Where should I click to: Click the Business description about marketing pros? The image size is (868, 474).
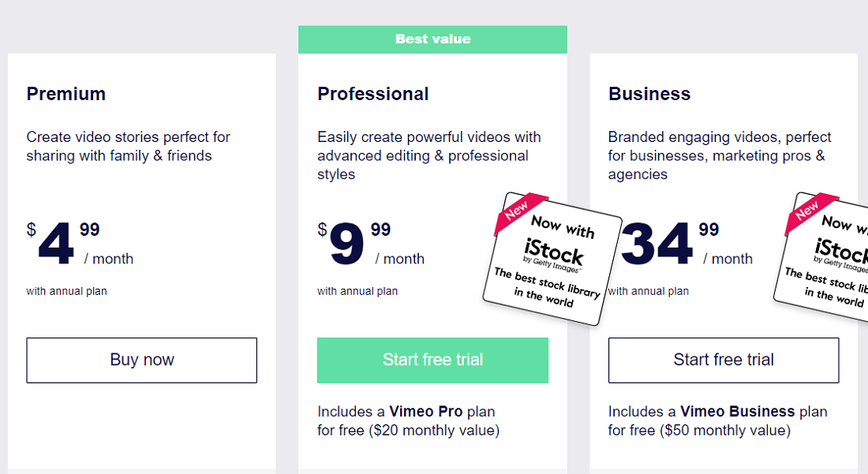pos(720,155)
